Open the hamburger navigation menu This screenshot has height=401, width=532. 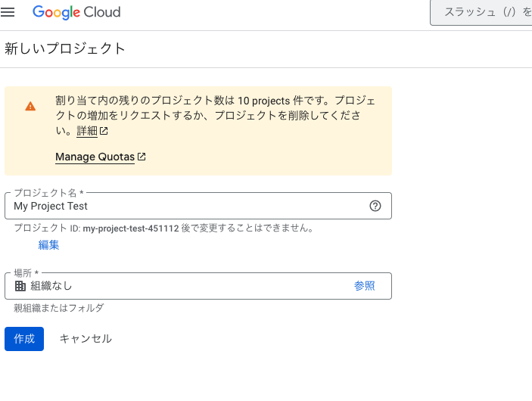coord(8,13)
